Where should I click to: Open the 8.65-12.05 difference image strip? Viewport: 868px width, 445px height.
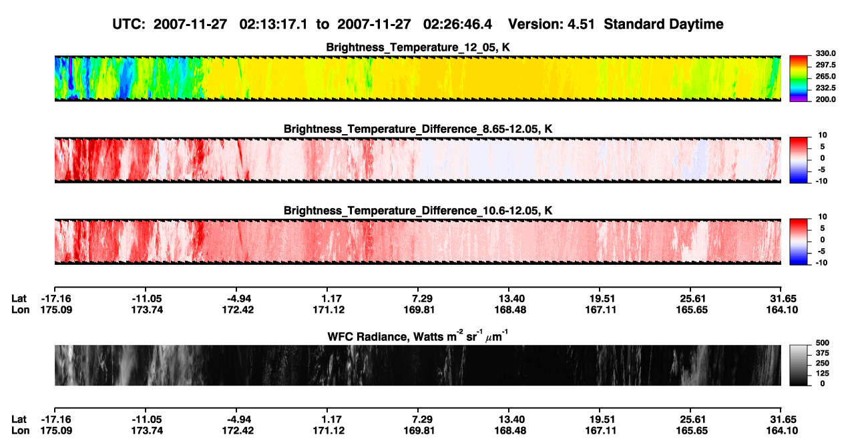click(417, 160)
